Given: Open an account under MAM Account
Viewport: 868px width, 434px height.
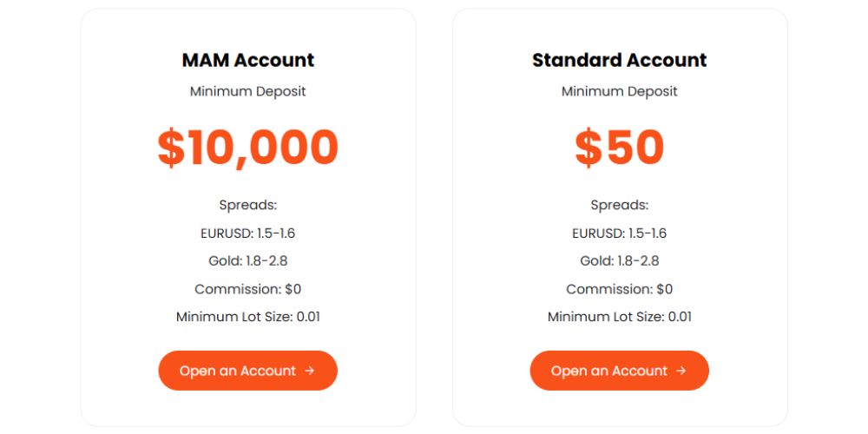Looking at the screenshot, I should pyautogui.click(x=247, y=371).
